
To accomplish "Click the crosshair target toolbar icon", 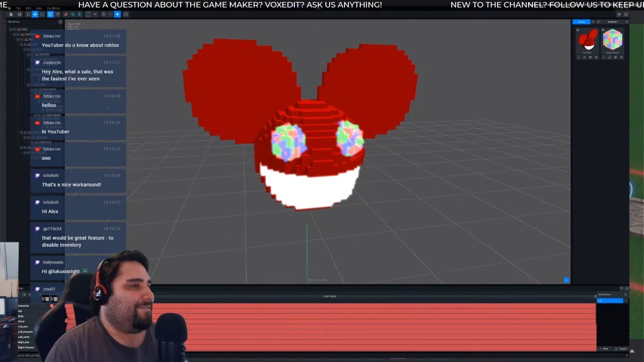I will pos(126,15).
